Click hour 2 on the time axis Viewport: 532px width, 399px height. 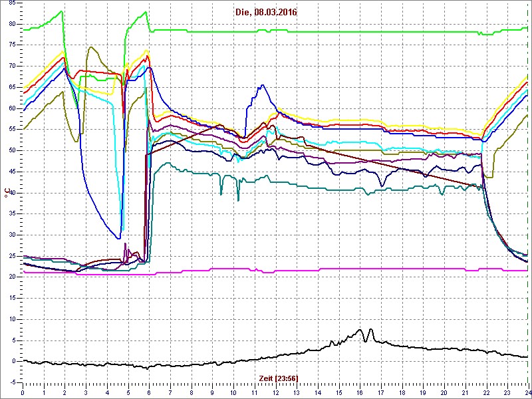point(65,392)
